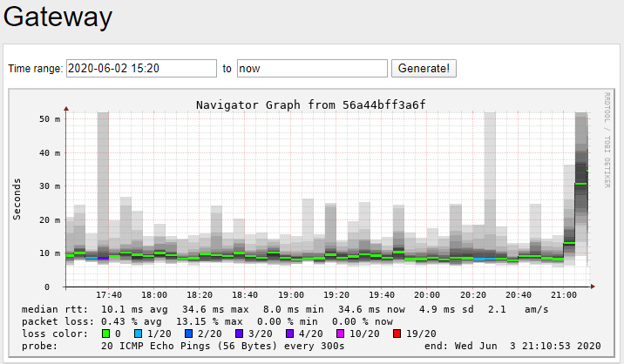624x364 pixels.
Task: Click the red 19/20 loss swatch
Action: click(397, 334)
